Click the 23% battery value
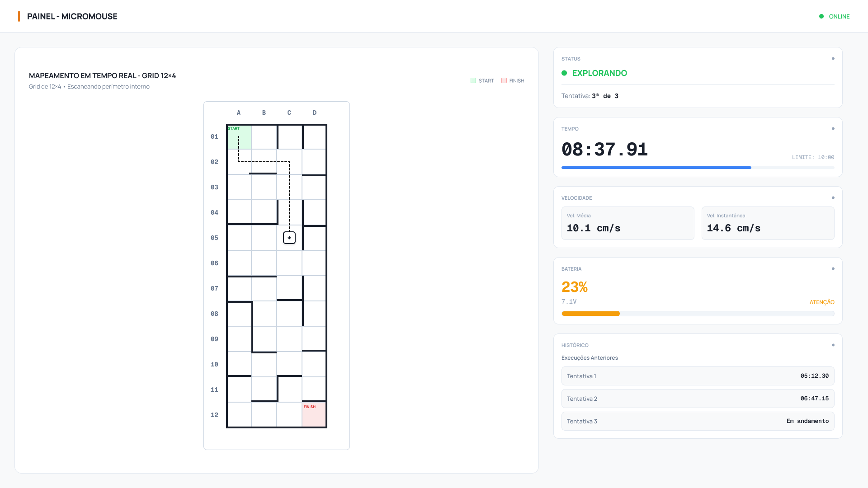Image resolution: width=868 pixels, height=488 pixels. (575, 287)
